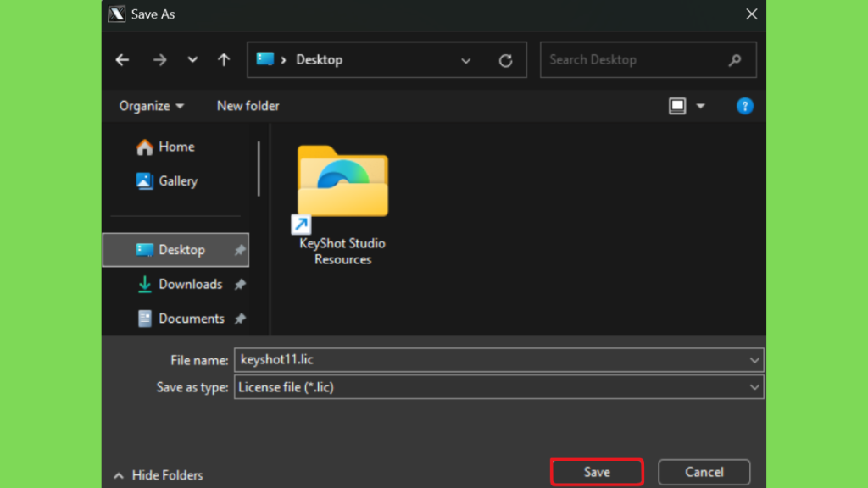Go up one folder level
868x488 pixels.
click(x=224, y=60)
